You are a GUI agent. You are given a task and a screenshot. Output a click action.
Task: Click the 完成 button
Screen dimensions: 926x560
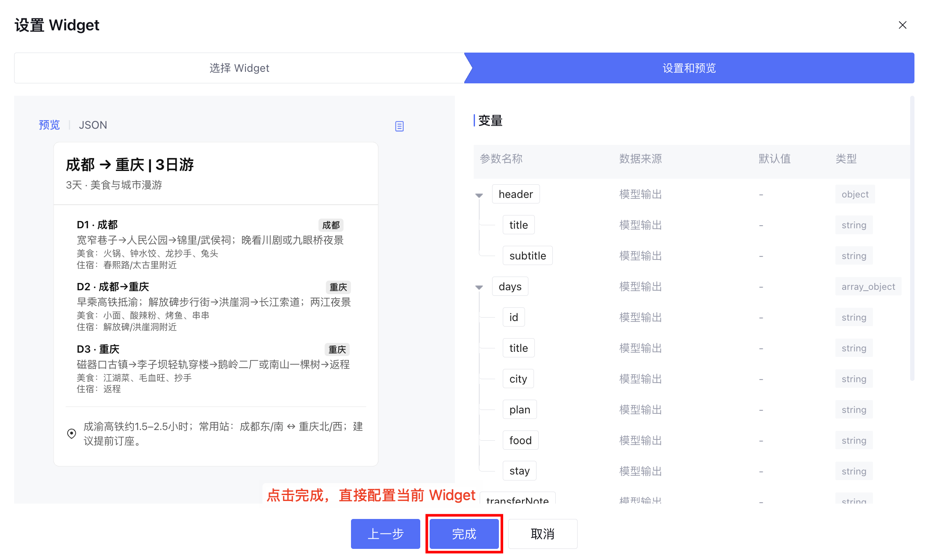tap(464, 533)
